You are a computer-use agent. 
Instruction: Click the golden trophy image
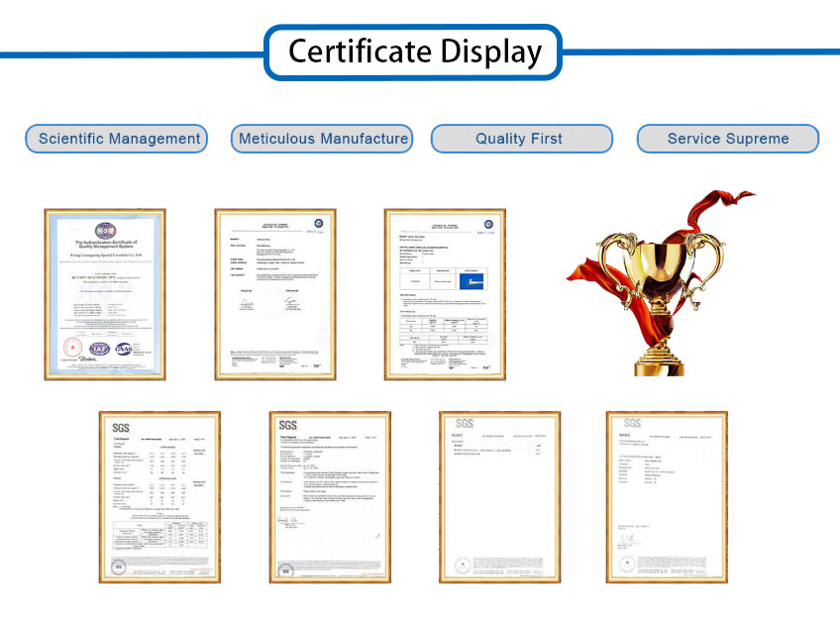[x=661, y=283]
